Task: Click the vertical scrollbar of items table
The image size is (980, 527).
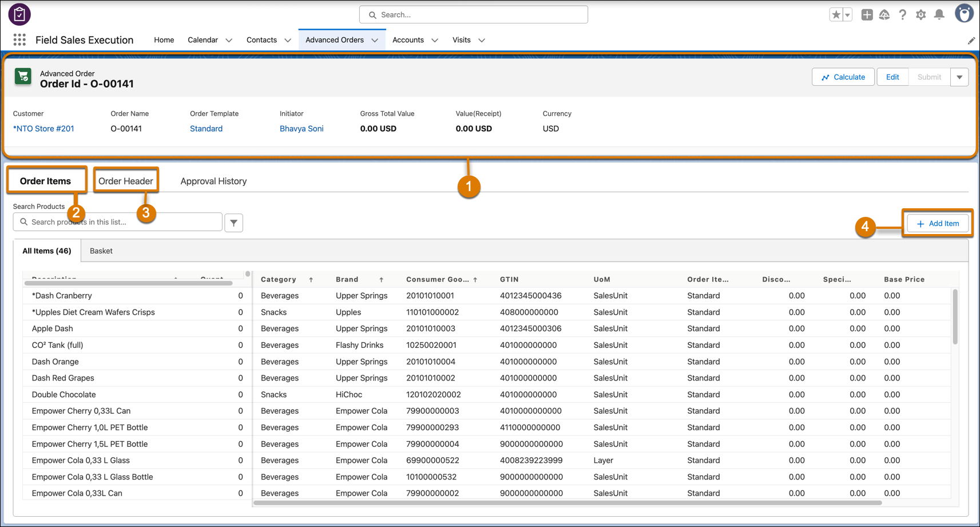Action: 955,316
